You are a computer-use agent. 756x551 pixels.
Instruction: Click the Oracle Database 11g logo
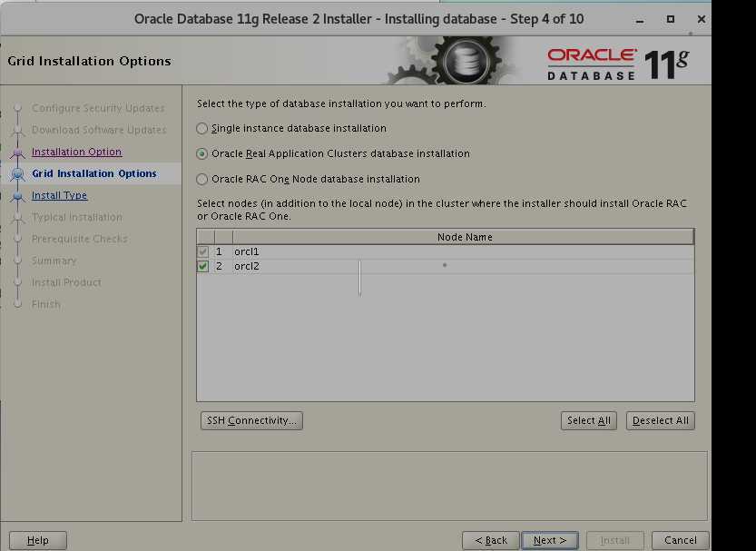pos(618,64)
